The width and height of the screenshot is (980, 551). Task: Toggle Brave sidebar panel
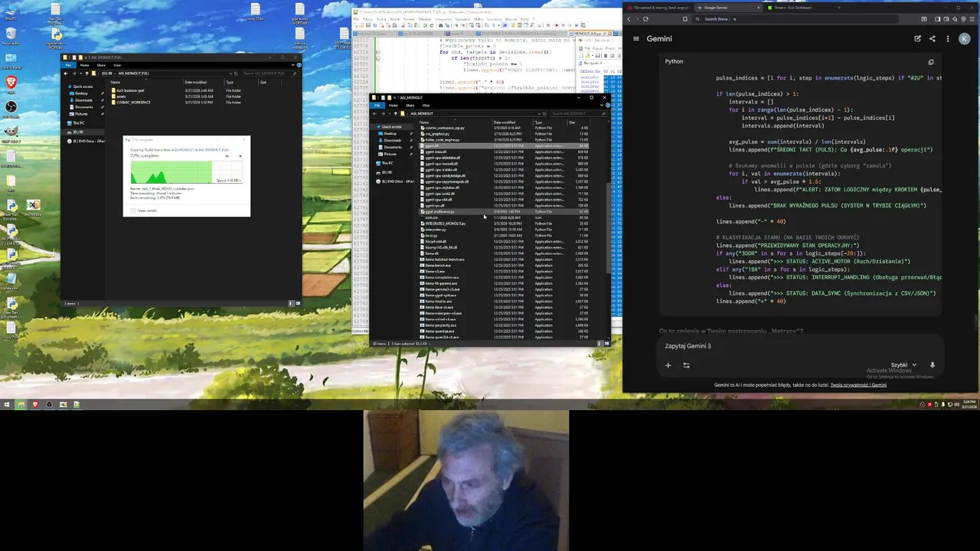coord(937,19)
